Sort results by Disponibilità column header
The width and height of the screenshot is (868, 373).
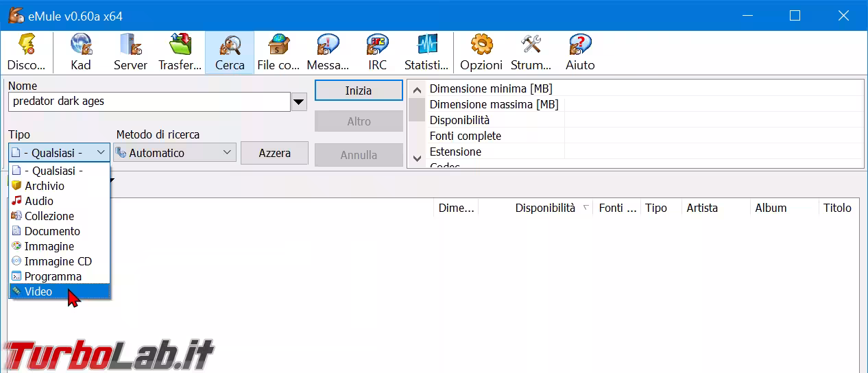tap(545, 208)
